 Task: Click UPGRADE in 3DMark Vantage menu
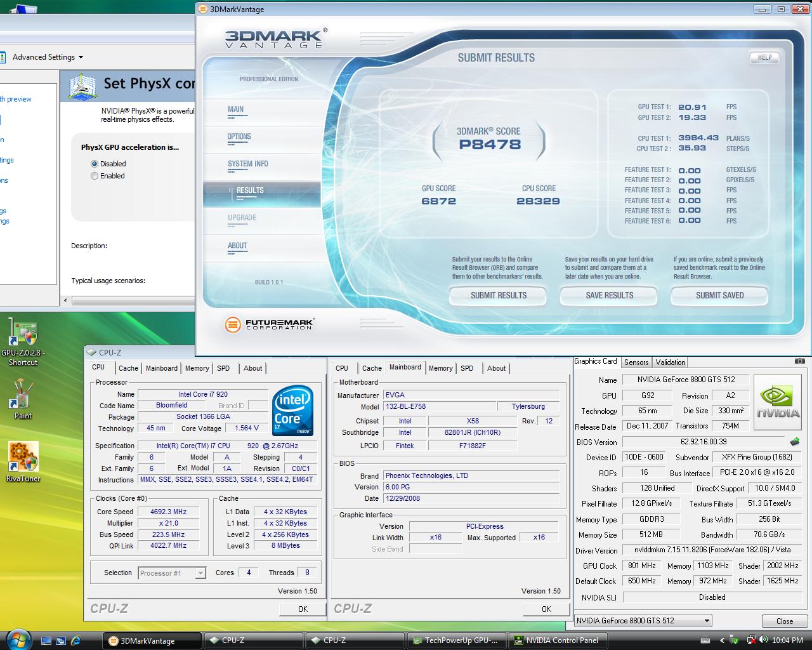[x=242, y=218]
